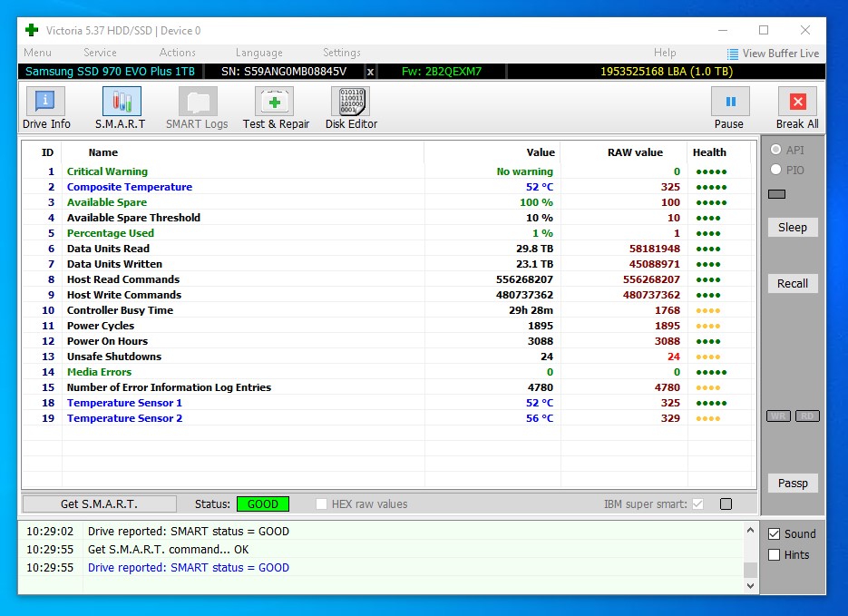The height and width of the screenshot is (616, 848).
Task: Open the Help menu
Action: click(x=665, y=53)
